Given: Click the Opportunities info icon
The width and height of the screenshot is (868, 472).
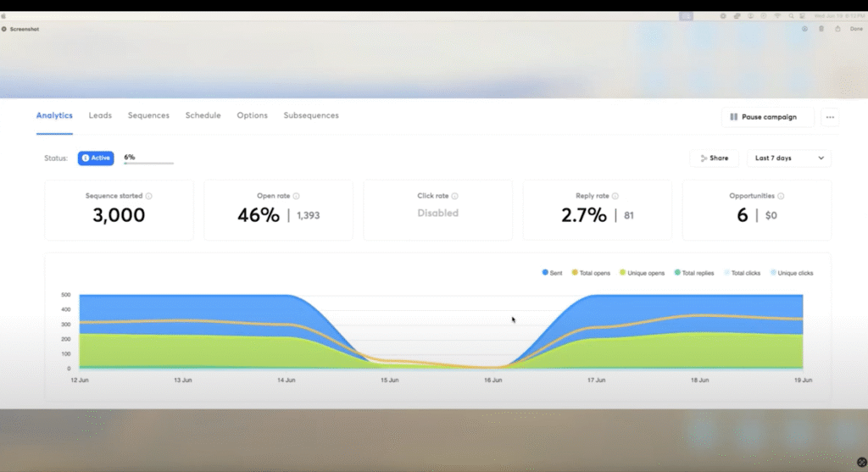Looking at the screenshot, I should [781, 196].
